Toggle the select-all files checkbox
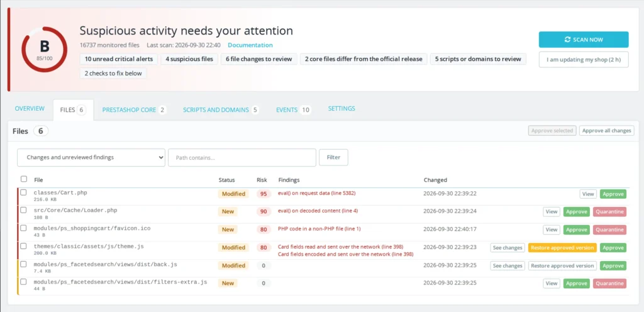Image resolution: width=644 pixels, height=312 pixels. click(24, 179)
